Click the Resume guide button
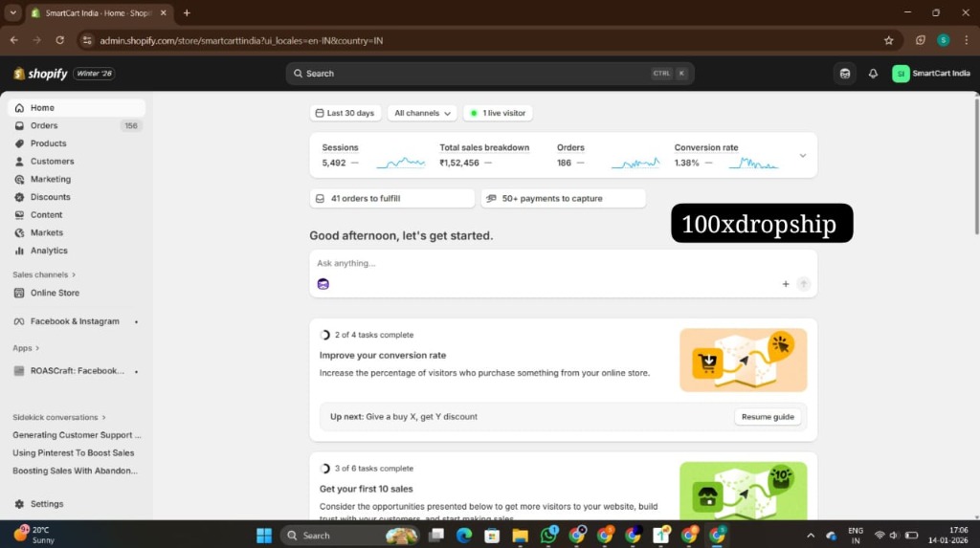980x548 pixels. [x=768, y=417]
